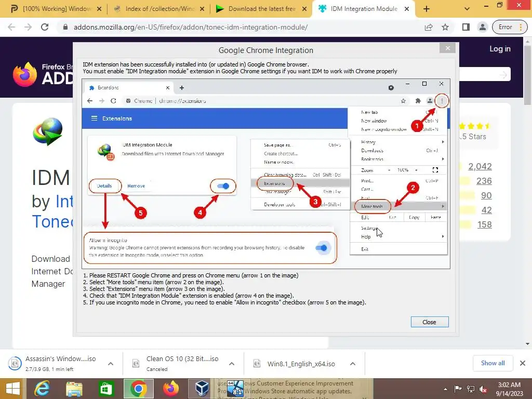The image size is (532, 399).
Task: Open the browser side panel icon
Action: pos(466,27)
